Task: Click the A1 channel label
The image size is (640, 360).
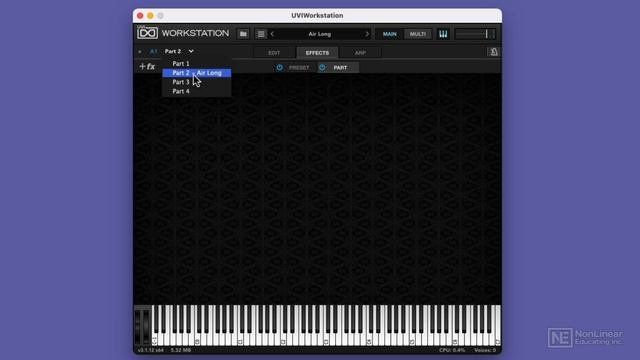Action: pyautogui.click(x=153, y=51)
